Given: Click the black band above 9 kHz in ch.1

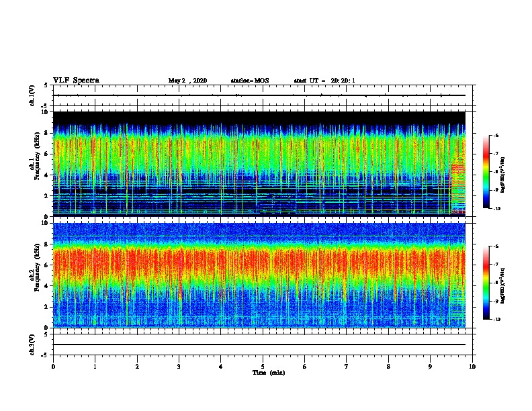Looking at the screenshot, I should click(x=259, y=117).
